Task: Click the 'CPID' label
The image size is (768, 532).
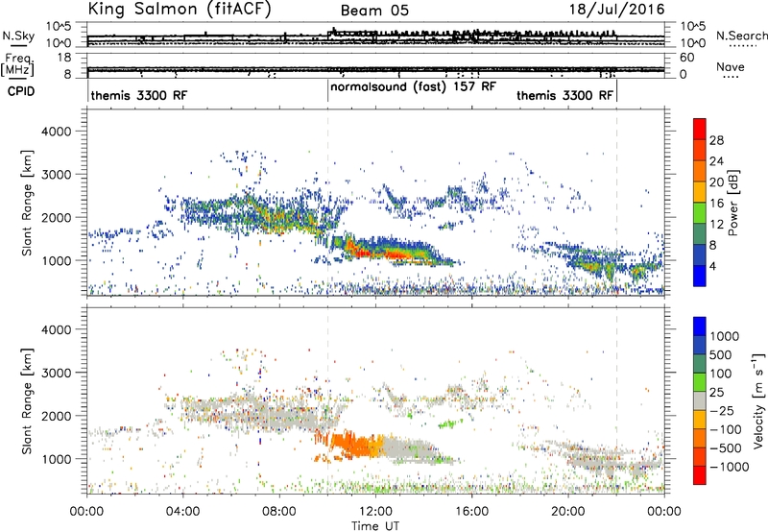Action: [21, 91]
